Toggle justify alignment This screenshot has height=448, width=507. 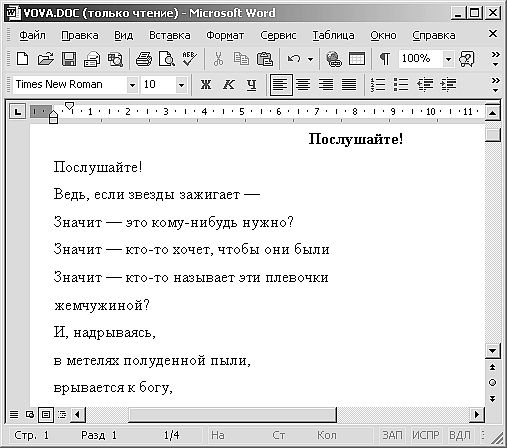tap(349, 85)
